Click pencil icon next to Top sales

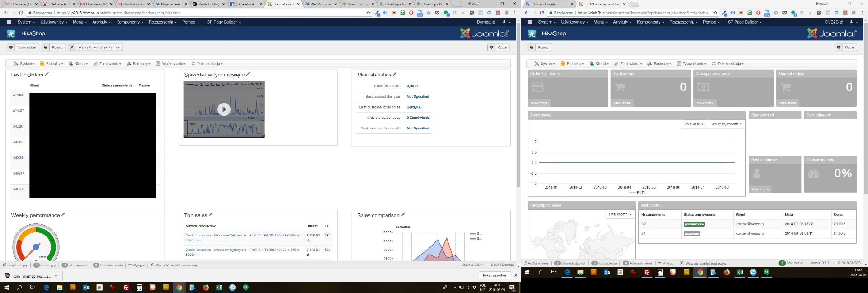click(211, 215)
